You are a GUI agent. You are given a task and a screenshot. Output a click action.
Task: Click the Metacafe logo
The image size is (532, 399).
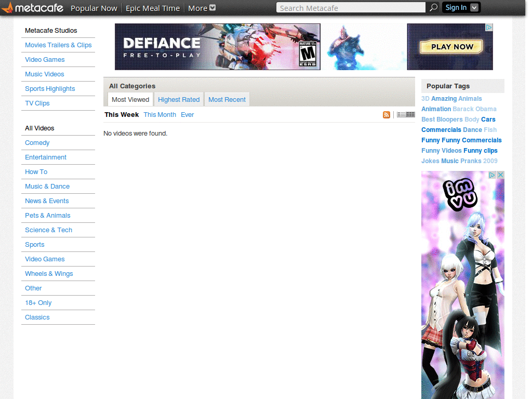click(x=33, y=7)
